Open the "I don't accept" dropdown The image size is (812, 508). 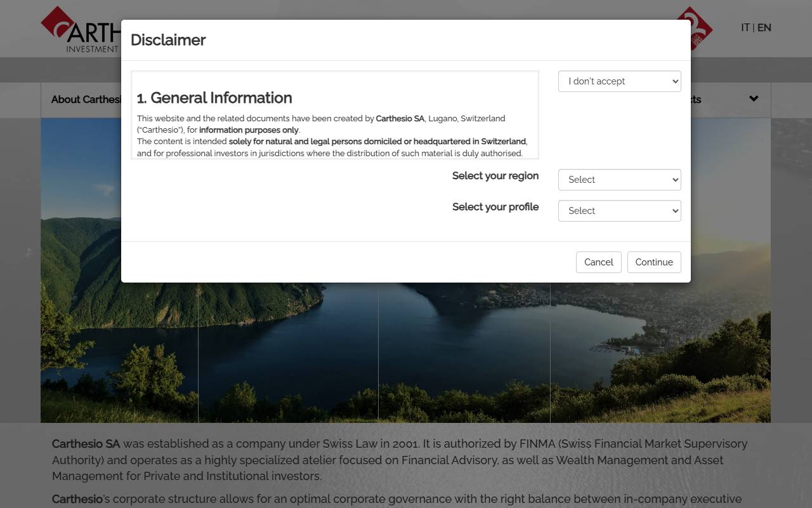pyautogui.click(x=619, y=81)
